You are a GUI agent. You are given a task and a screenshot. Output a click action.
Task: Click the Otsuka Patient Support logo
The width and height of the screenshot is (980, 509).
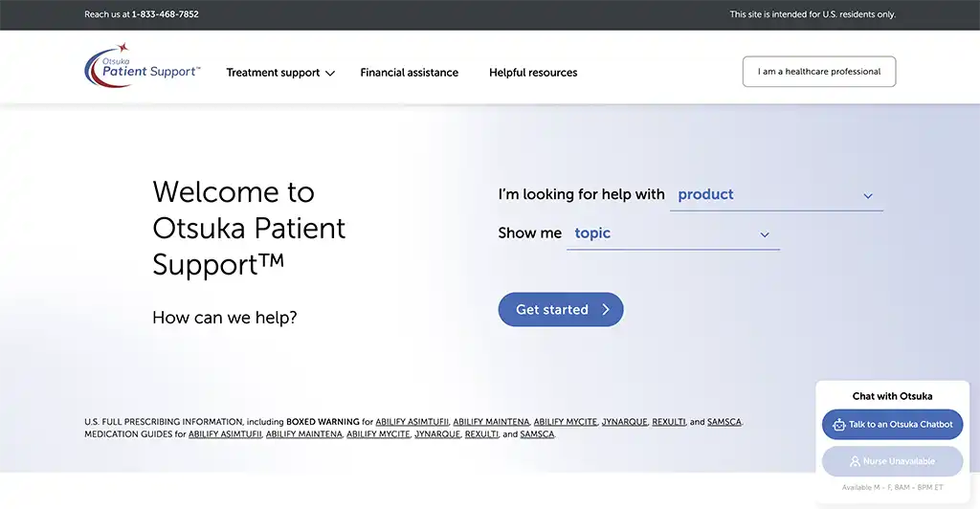coord(142,67)
